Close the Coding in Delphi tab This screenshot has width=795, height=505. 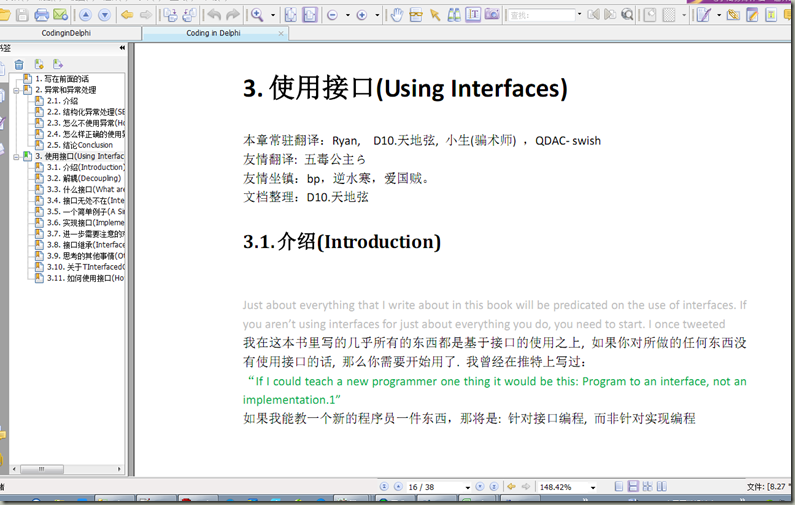point(281,33)
